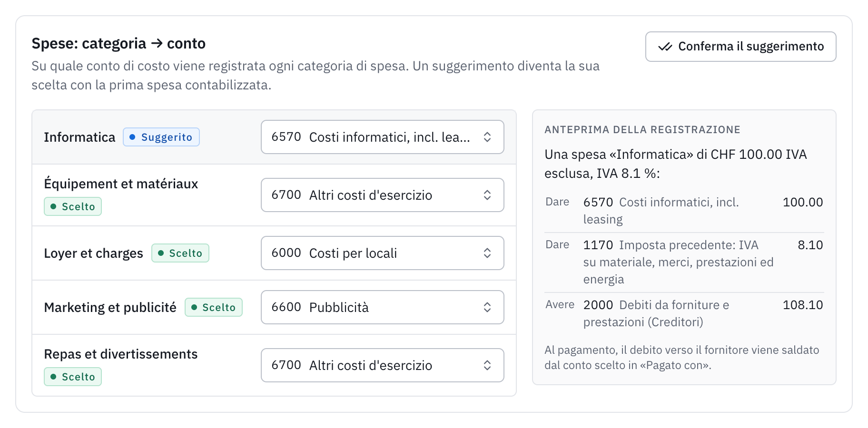Click the Avere label in the preview
The image size is (868, 428).
pos(560,304)
